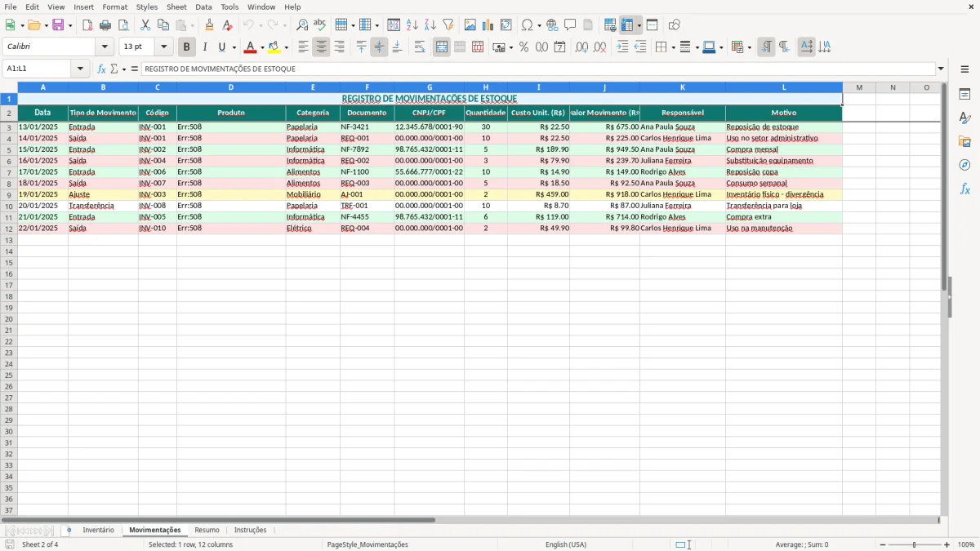Insert a hyperlink
Viewport: 980px width, 551px height.
553,25
